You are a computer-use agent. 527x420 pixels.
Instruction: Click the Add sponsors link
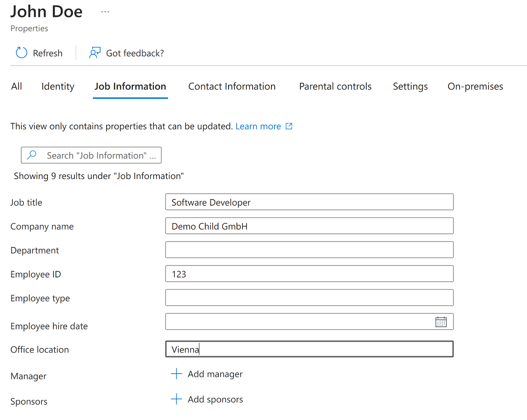click(x=215, y=399)
